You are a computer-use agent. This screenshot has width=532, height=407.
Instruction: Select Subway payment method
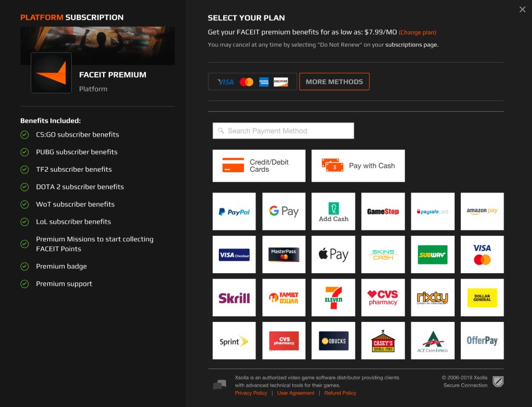coord(432,254)
